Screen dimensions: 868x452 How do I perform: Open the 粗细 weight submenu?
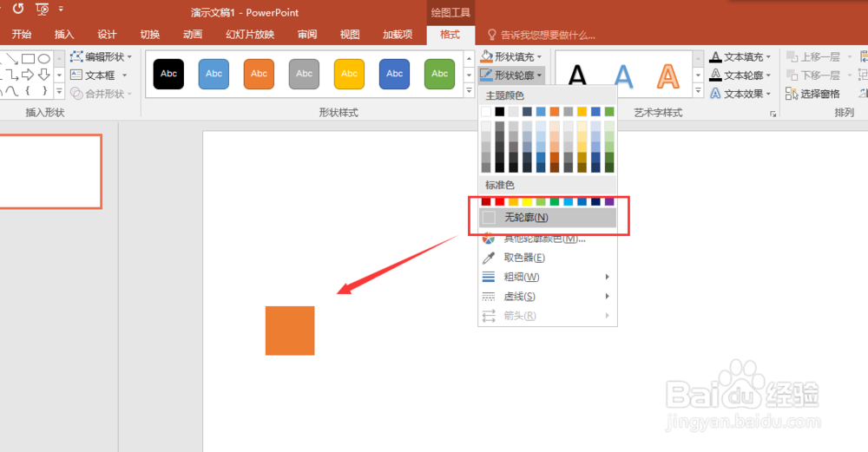[548, 277]
